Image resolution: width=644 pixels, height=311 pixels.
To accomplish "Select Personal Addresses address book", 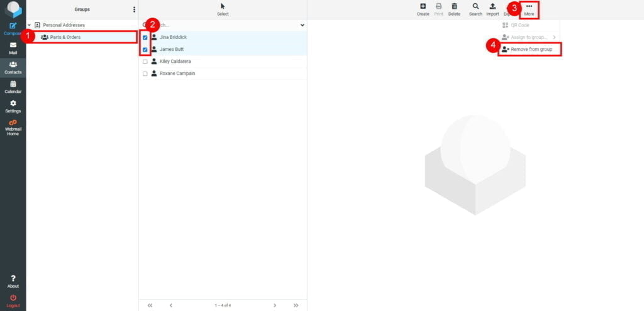I will click(82, 25).
